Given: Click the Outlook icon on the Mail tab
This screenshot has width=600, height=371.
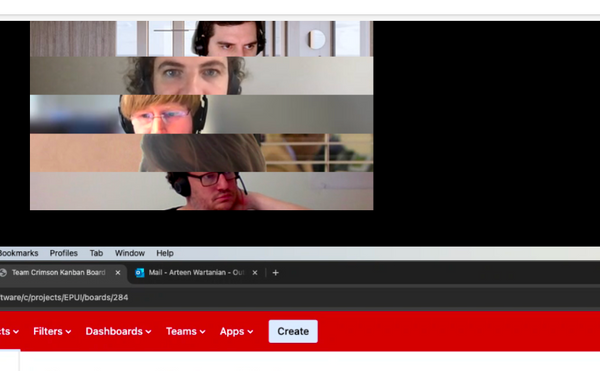Looking at the screenshot, I should [140, 273].
